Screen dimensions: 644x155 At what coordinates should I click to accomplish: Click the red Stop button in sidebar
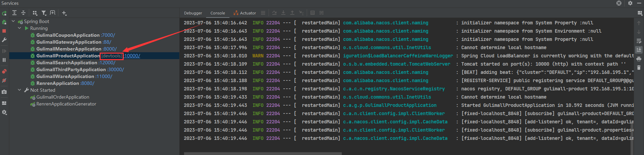coord(4,31)
